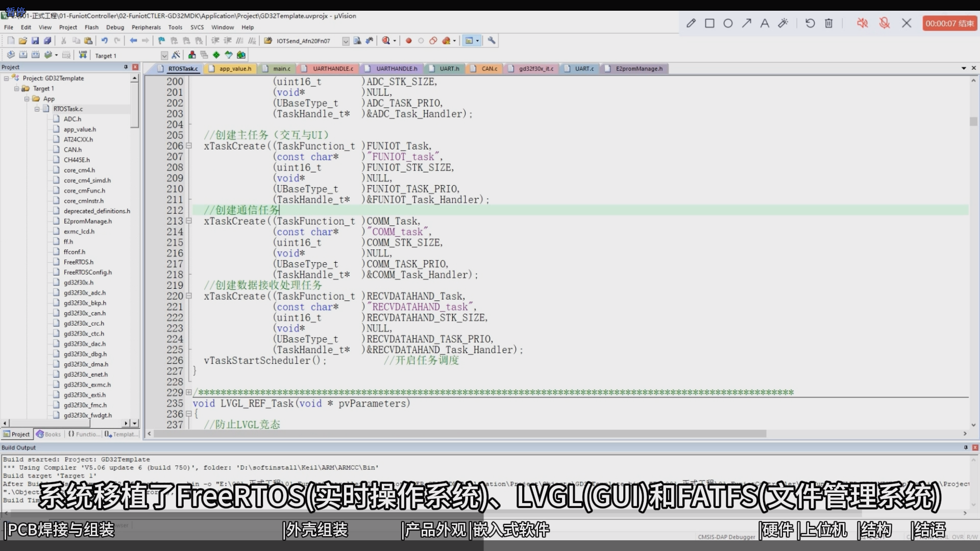Select the pencil draw tool in recorder bar

click(x=691, y=23)
